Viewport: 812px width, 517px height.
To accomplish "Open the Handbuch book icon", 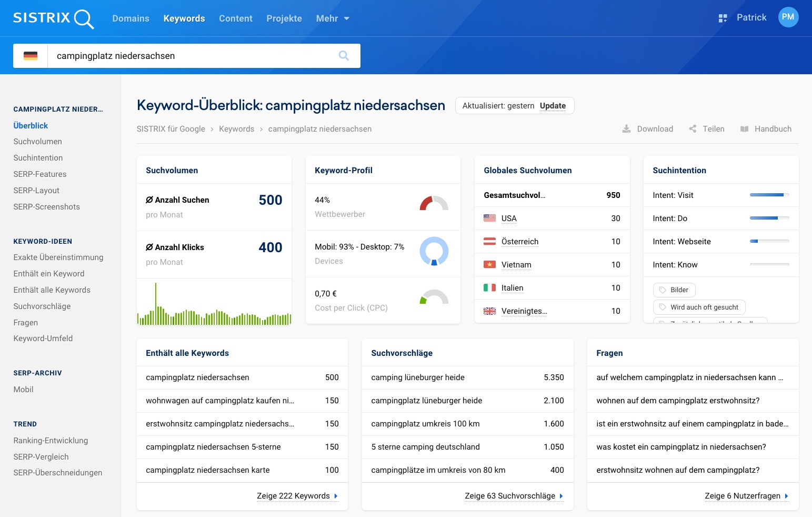I will pos(744,129).
